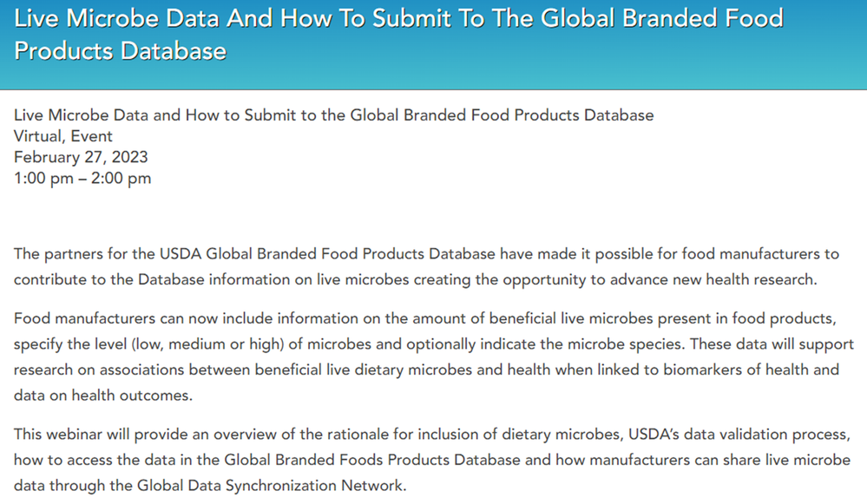Click "Products Database" in the banner heading
The height and width of the screenshot is (504, 867).
coord(120,50)
